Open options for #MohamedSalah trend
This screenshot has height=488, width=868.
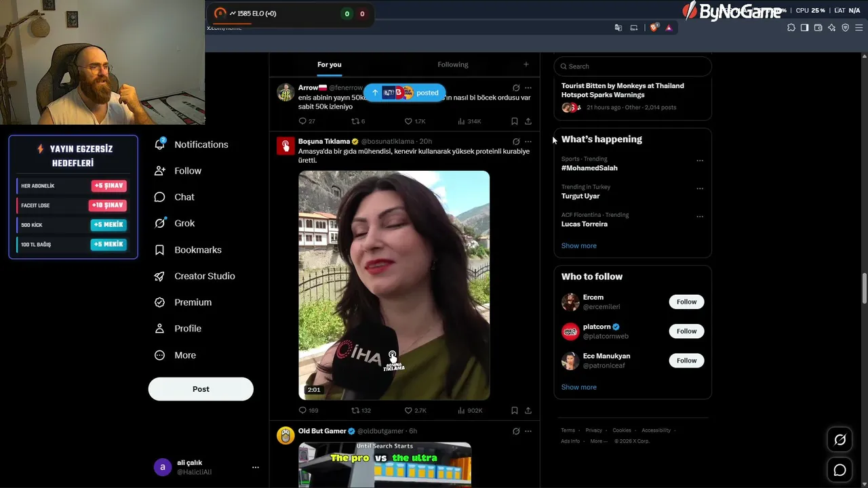click(x=700, y=161)
